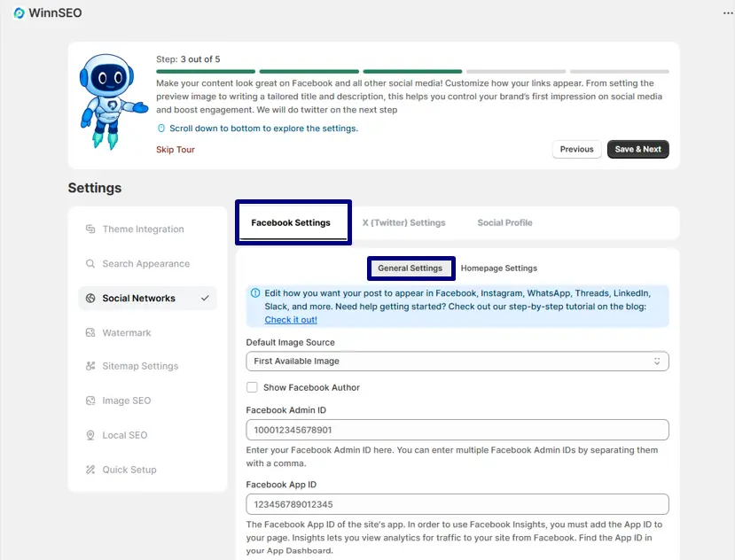Screen dimensions: 735x560
Task: Click the robot mascot illustration
Action: click(113, 101)
